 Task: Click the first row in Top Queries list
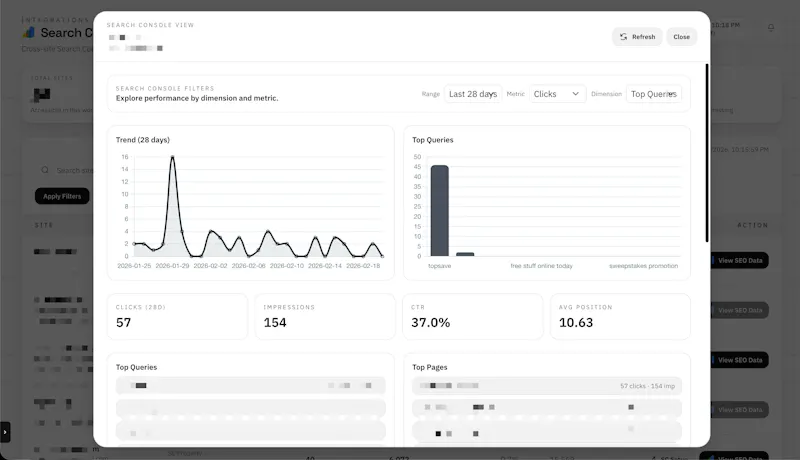pyautogui.click(x=251, y=386)
